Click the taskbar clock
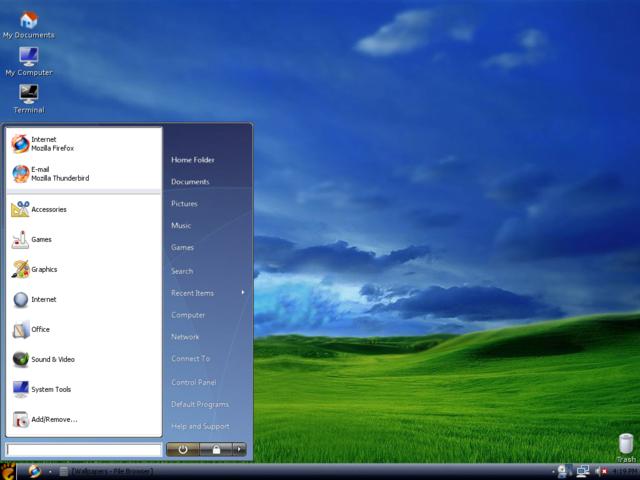 pos(625,471)
